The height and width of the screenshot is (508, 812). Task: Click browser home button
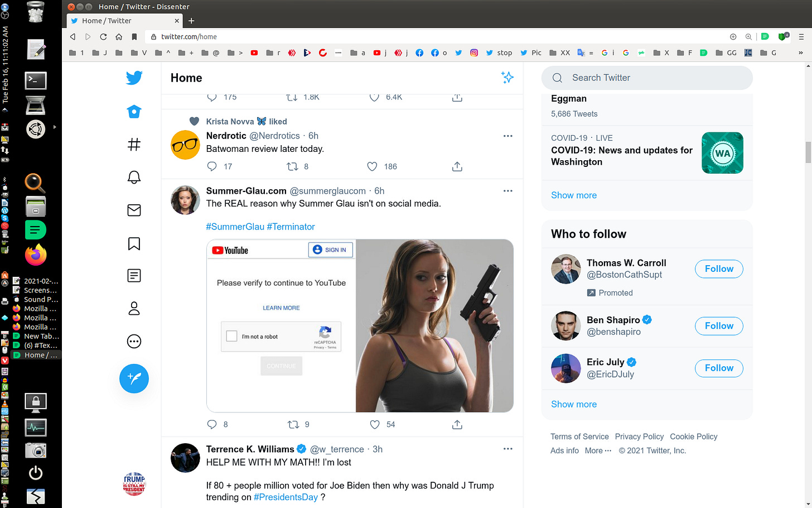pos(119,37)
